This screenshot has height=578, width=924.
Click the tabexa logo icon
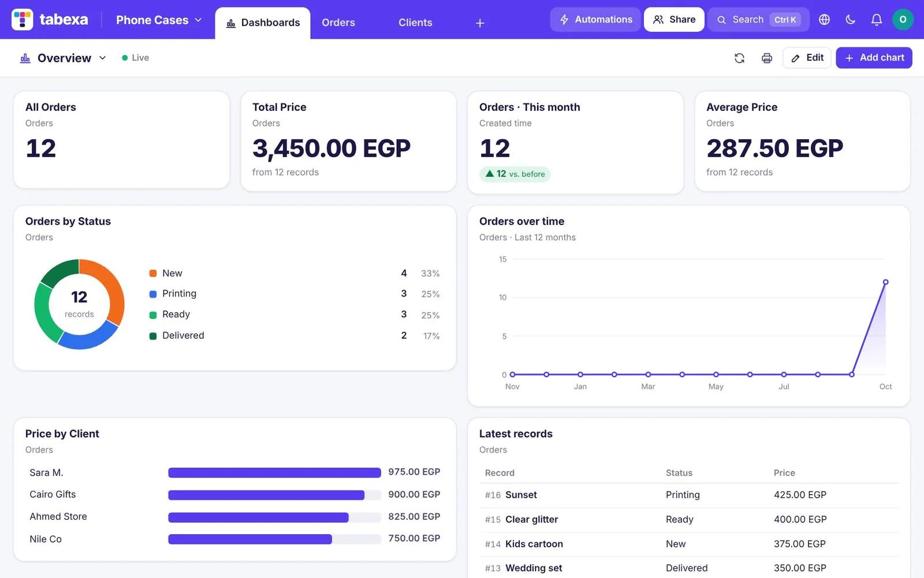23,20
